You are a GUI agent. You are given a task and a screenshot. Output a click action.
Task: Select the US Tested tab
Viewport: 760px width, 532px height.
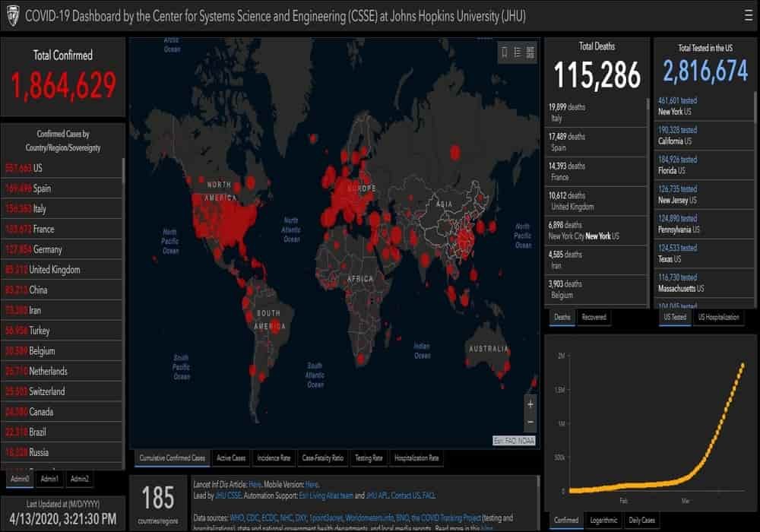[x=675, y=318]
